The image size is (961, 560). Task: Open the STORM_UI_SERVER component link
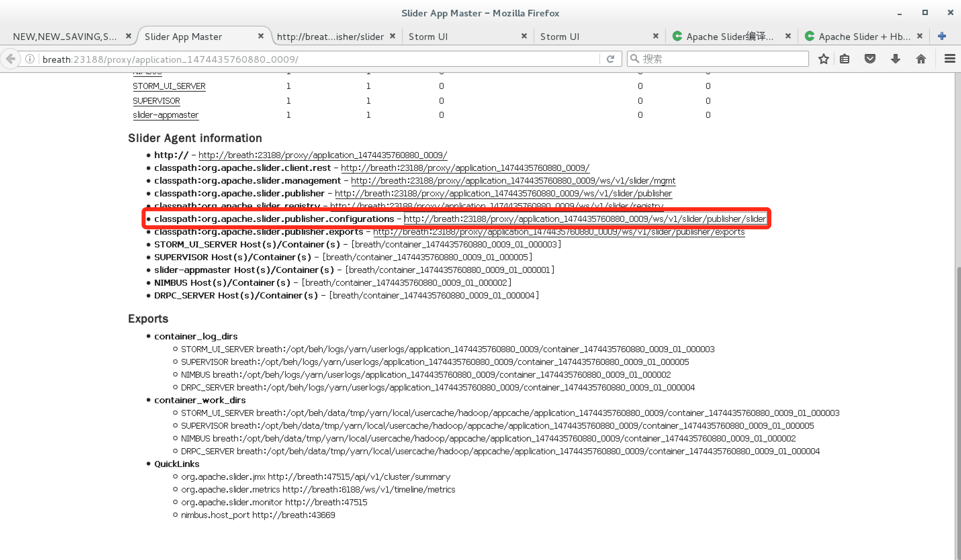pos(169,86)
